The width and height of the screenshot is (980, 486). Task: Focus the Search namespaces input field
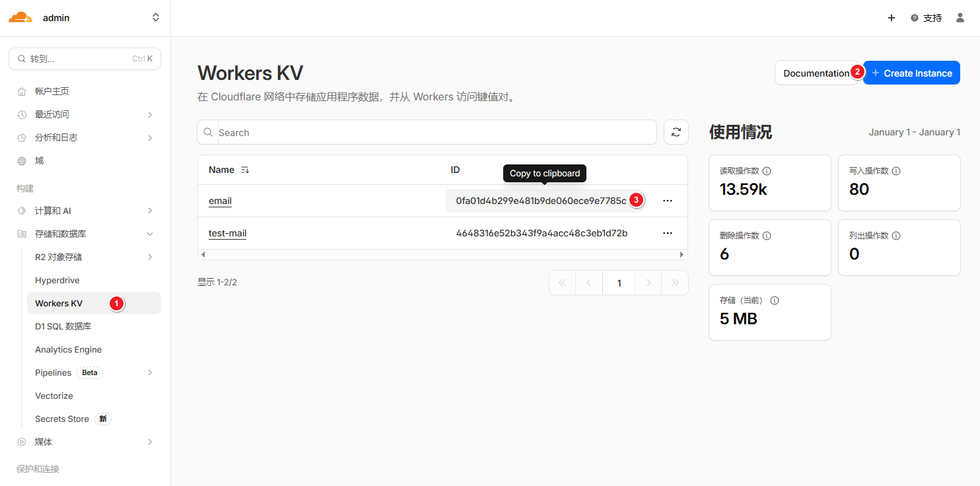pos(436,133)
